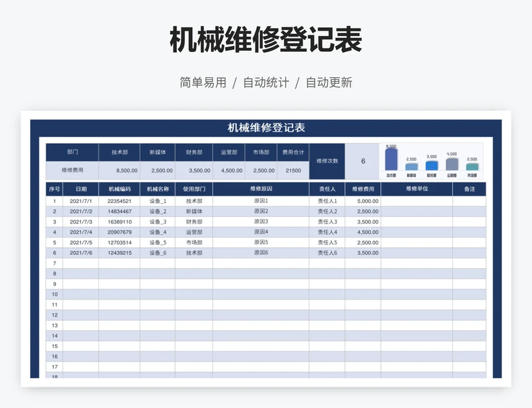Click machine code 12703514
Image resolution: width=532 pixels, height=408 pixels.
click(120, 242)
